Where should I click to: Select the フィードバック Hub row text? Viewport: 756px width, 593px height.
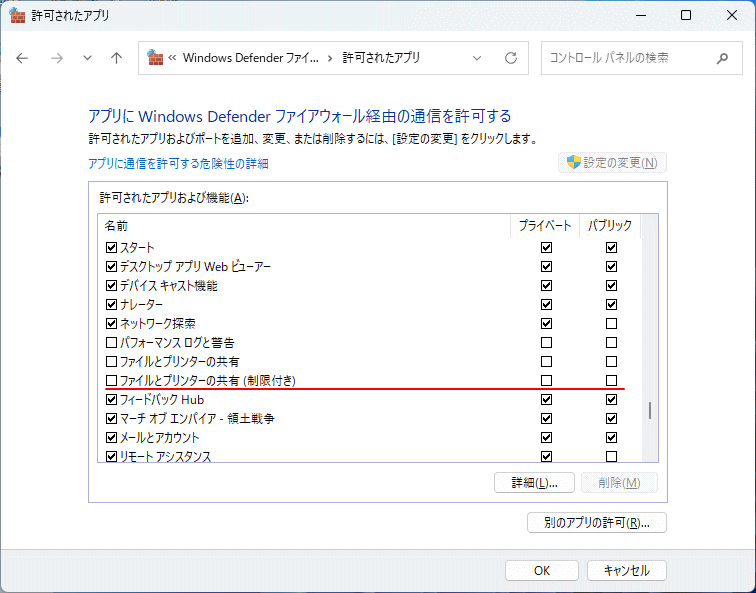[x=162, y=400]
